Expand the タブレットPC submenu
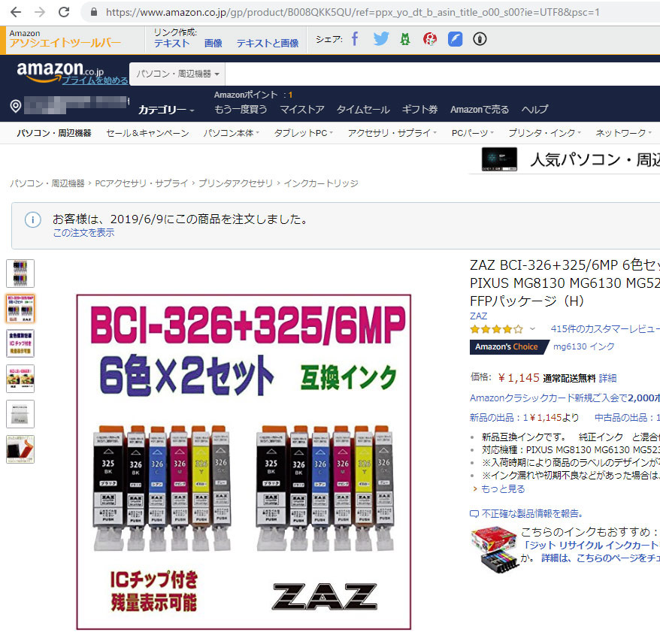The height and width of the screenshot is (644, 660). (304, 133)
